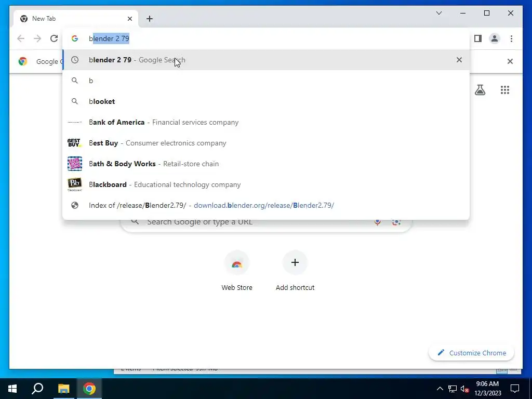The height and width of the screenshot is (399, 532).
Task: Click into the address bar text field
Action: tap(266, 38)
